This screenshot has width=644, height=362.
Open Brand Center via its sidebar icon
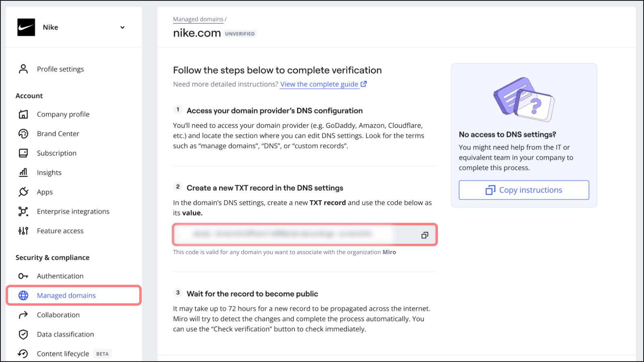point(23,134)
